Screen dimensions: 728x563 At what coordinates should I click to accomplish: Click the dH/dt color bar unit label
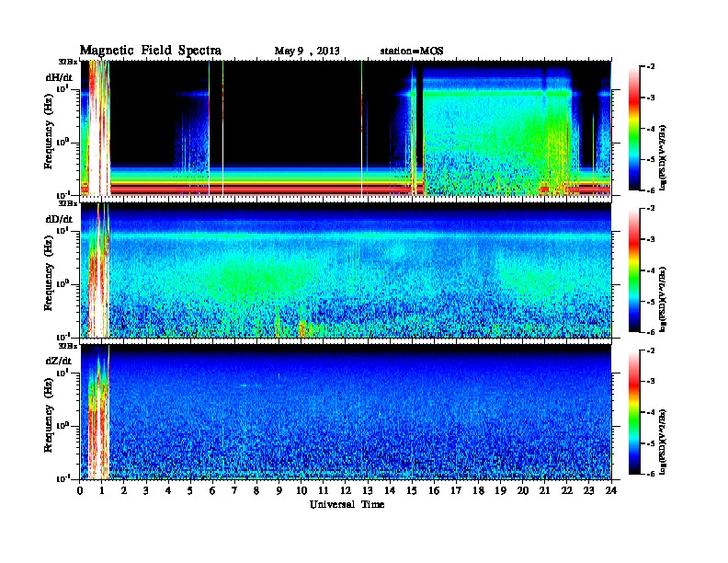663,158
